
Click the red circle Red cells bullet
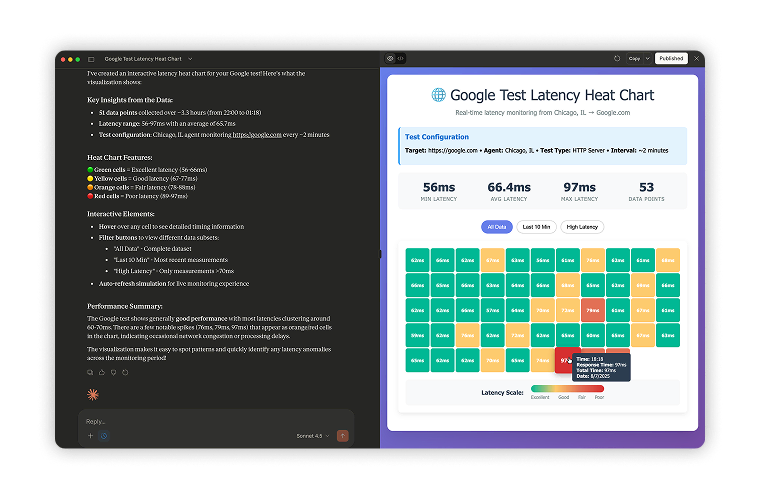(90, 196)
